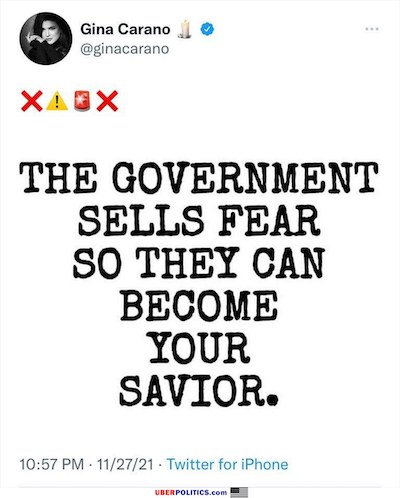Click the 11/27/21 date
The image size is (400, 498).
point(125,464)
